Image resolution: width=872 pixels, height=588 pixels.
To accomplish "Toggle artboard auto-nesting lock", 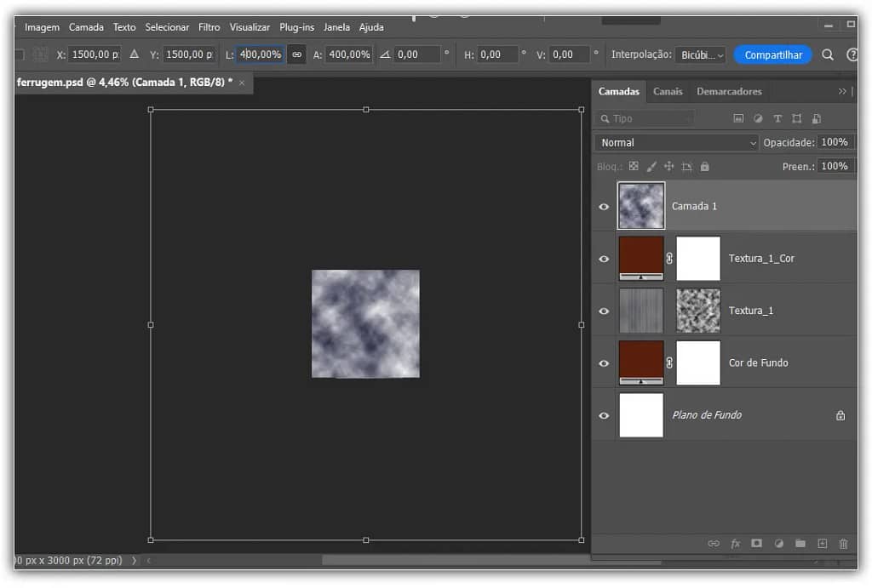I will click(x=687, y=166).
